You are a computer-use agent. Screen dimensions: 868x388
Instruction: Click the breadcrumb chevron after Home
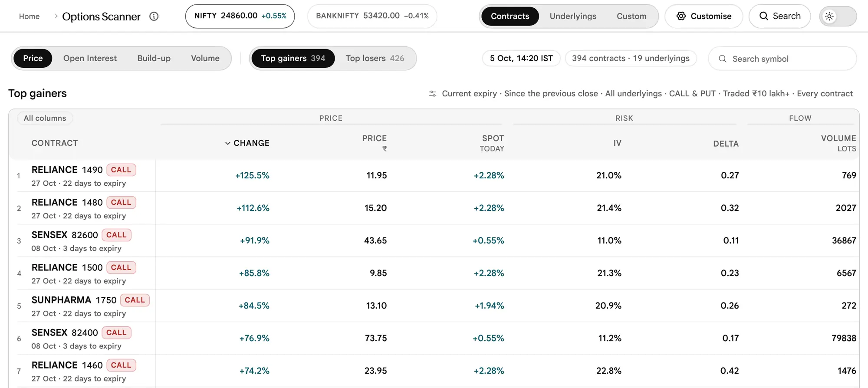[x=56, y=16]
